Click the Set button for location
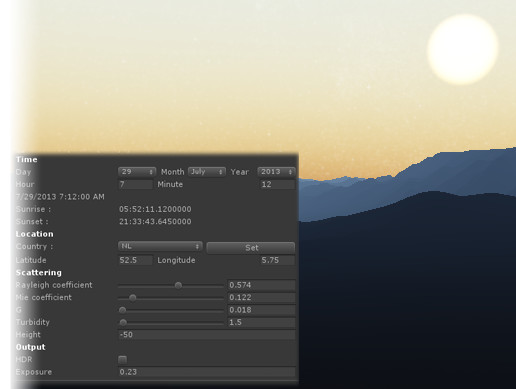The height and width of the screenshot is (389, 516). click(x=251, y=248)
